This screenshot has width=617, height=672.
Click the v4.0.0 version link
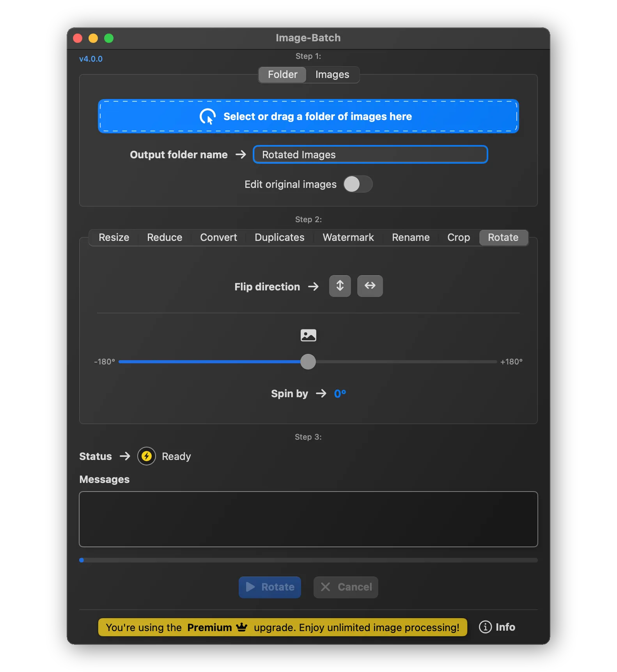click(90, 59)
